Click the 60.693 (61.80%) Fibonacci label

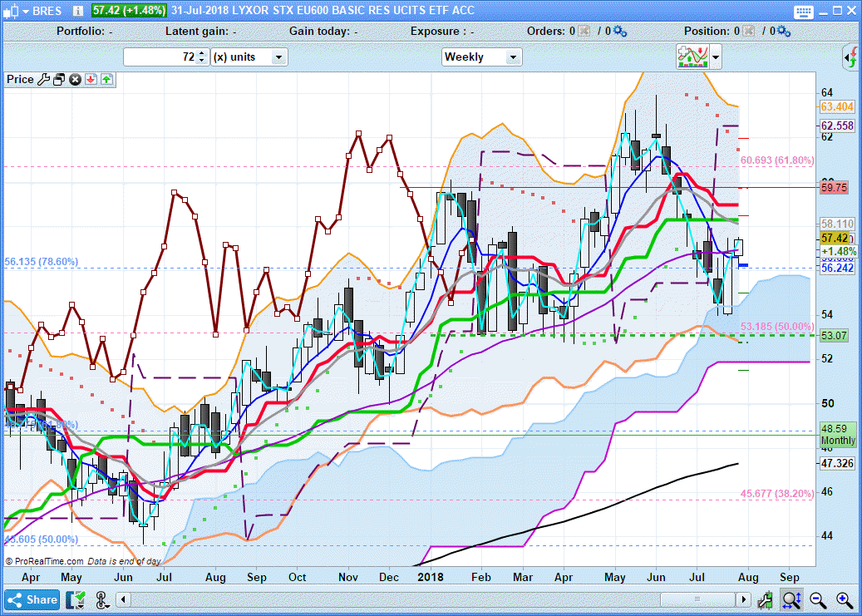777,160
